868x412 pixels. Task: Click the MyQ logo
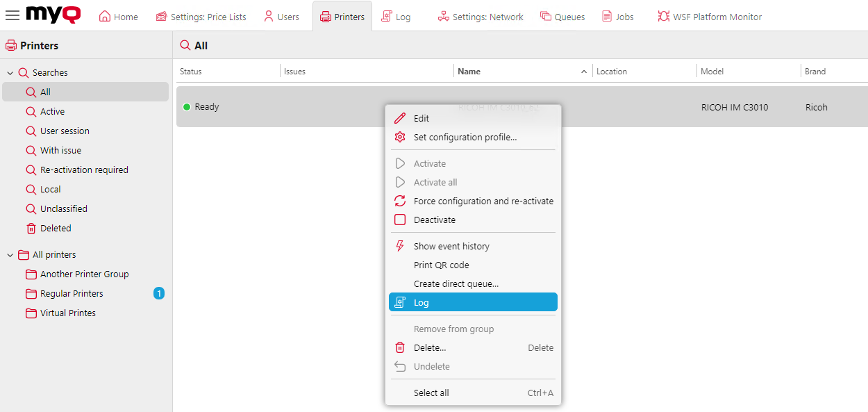[x=53, y=15]
